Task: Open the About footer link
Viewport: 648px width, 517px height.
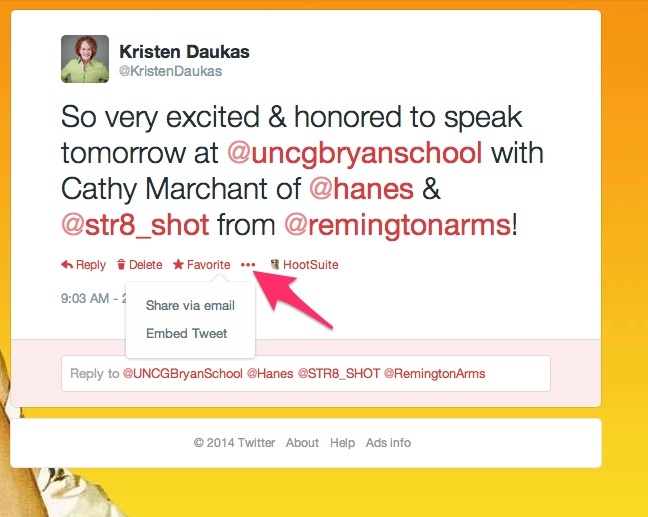Action: tap(302, 443)
